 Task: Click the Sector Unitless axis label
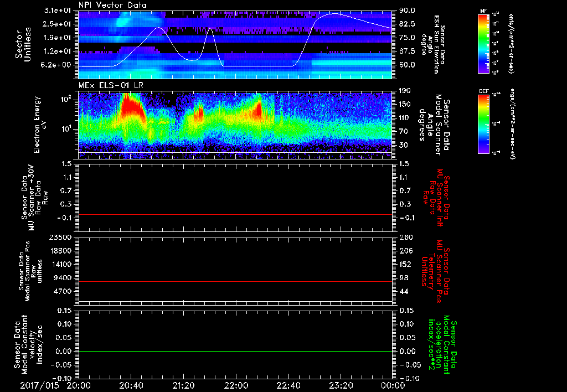click(x=23, y=44)
